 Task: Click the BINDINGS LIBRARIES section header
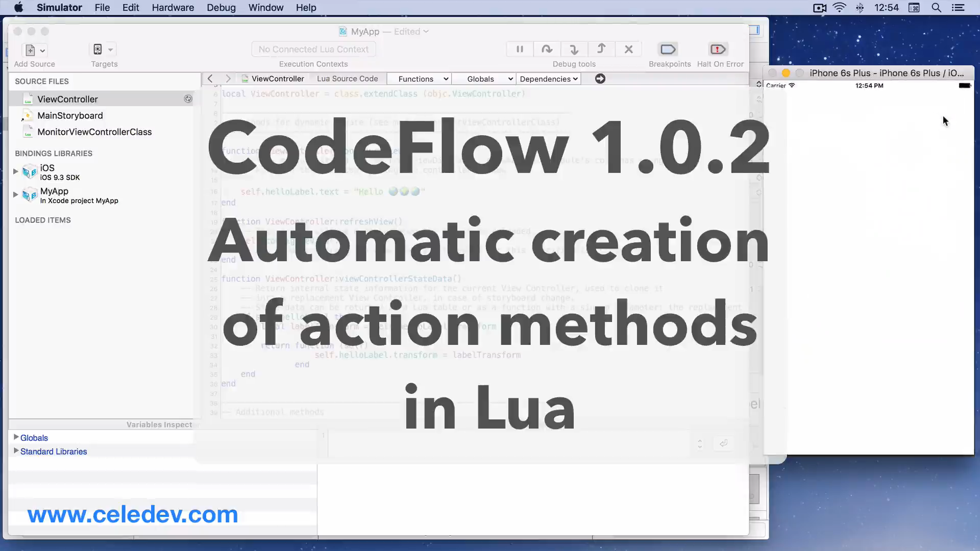[x=54, y=154]
